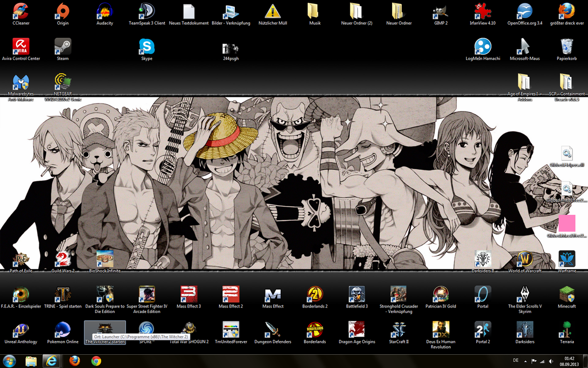Launch Origin from the desktop
Screen dimensions: 588x368
63,11
